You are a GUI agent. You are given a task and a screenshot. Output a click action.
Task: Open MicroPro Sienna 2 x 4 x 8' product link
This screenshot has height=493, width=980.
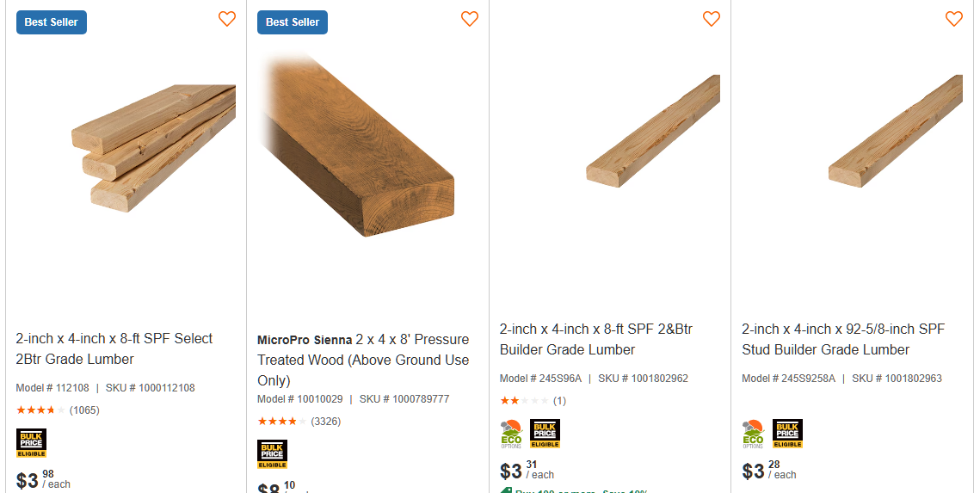(x=363, y=360)
